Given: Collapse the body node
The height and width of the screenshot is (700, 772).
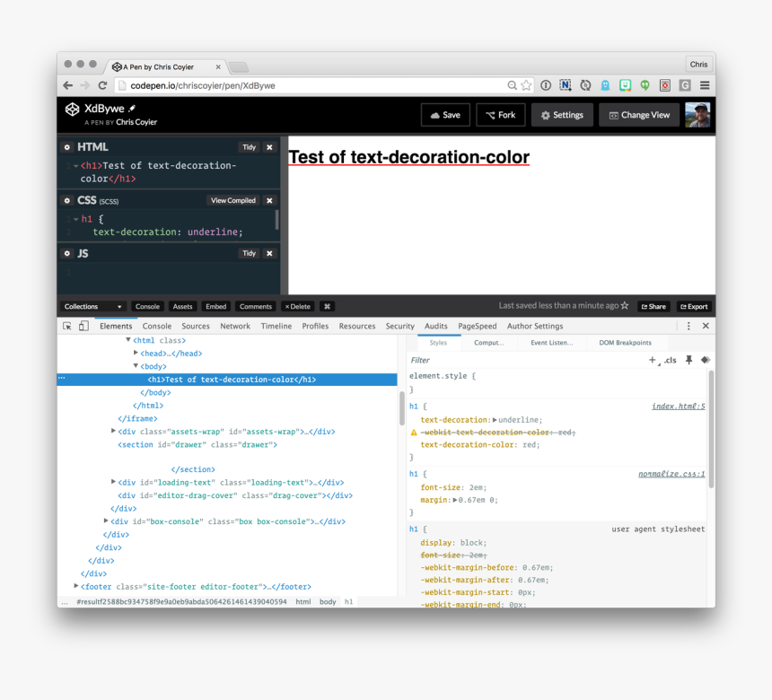Looking at the screenshot, I should (136, 366).
